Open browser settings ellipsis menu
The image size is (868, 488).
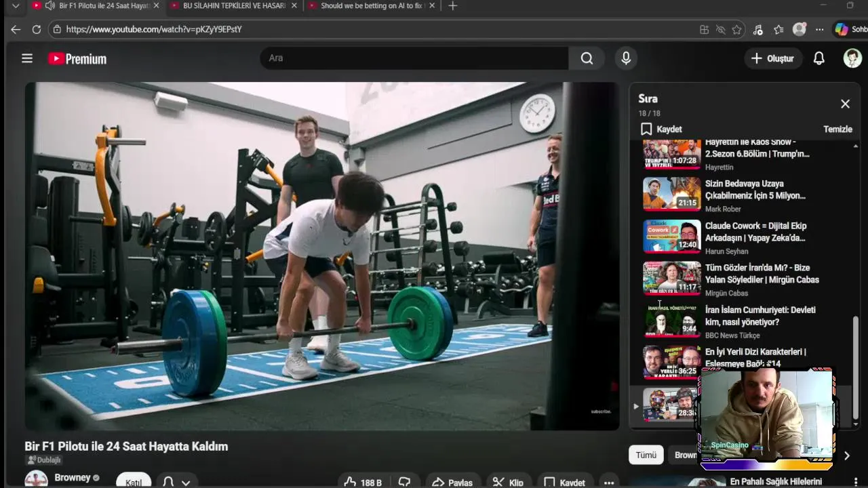pos(820,30)
